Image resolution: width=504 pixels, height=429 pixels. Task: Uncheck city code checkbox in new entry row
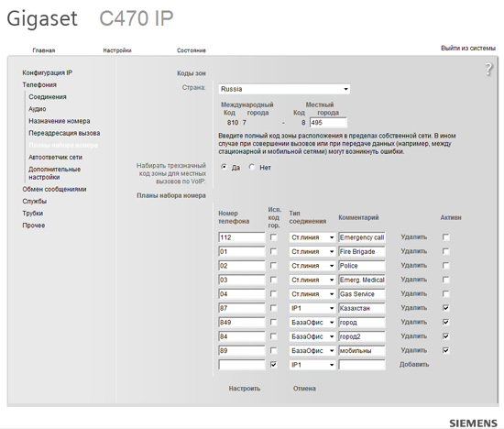click(x=273, y=365)
